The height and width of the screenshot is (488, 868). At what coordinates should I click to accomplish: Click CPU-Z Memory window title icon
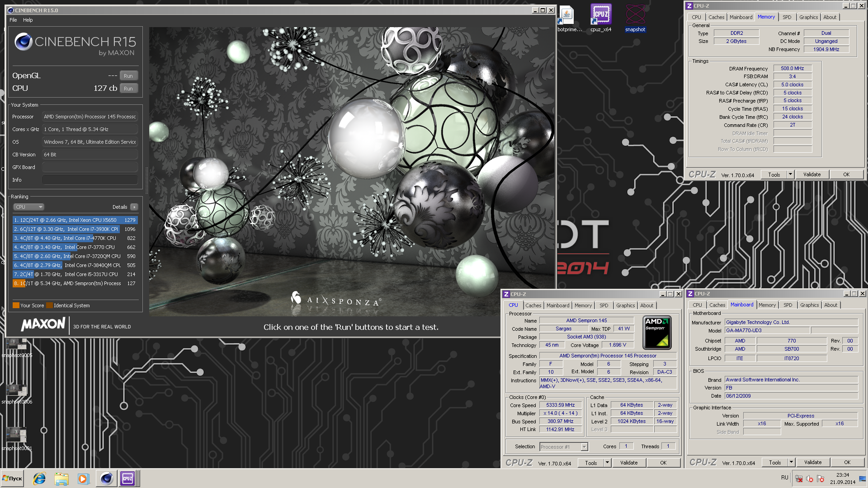689,6
